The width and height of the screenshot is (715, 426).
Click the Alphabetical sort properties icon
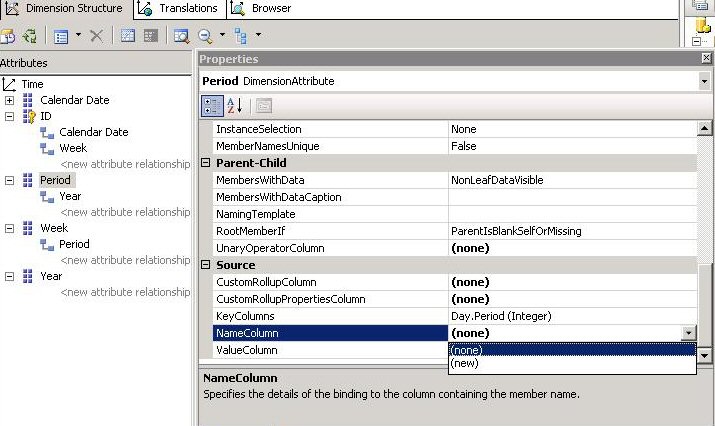234,106
